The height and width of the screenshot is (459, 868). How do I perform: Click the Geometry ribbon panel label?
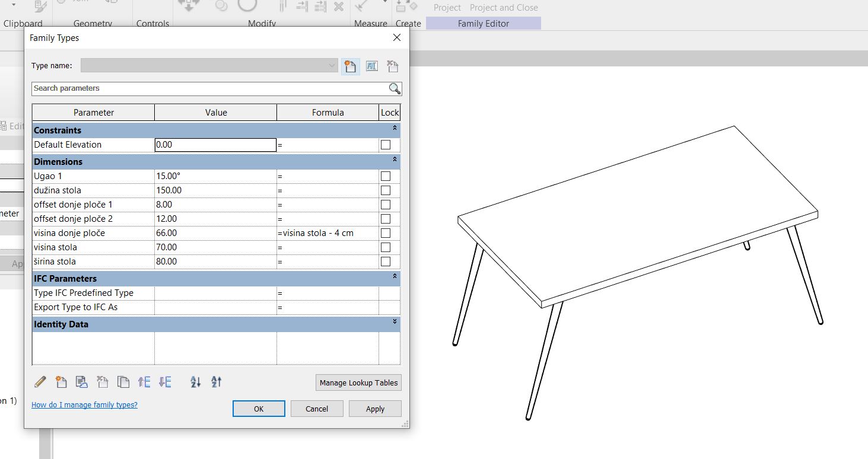click(93, 24)
